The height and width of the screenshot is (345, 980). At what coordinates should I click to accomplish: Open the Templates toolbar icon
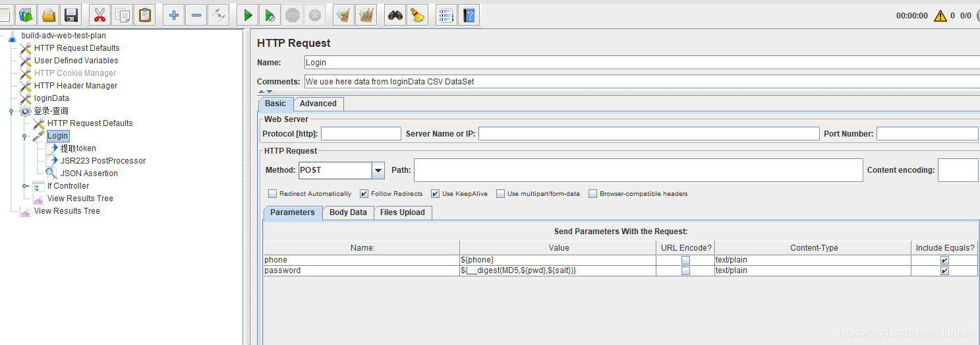tap(26, 15)
